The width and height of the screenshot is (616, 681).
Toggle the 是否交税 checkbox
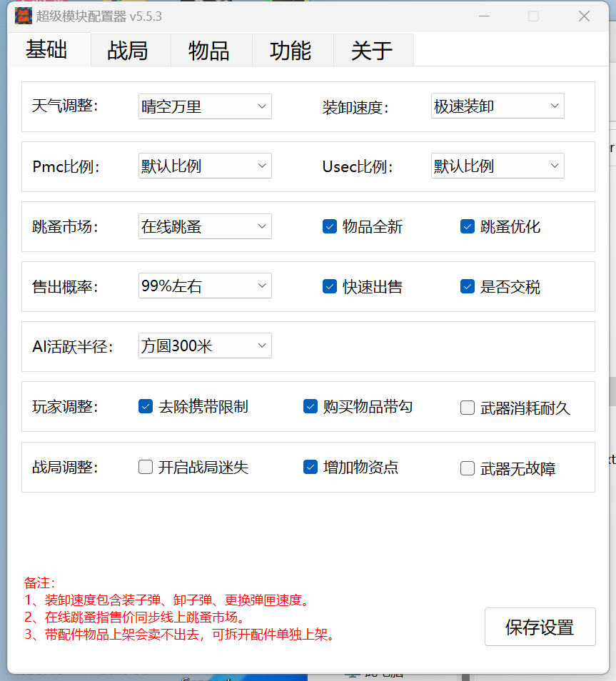pyautogui.click(x=468, y=286)
